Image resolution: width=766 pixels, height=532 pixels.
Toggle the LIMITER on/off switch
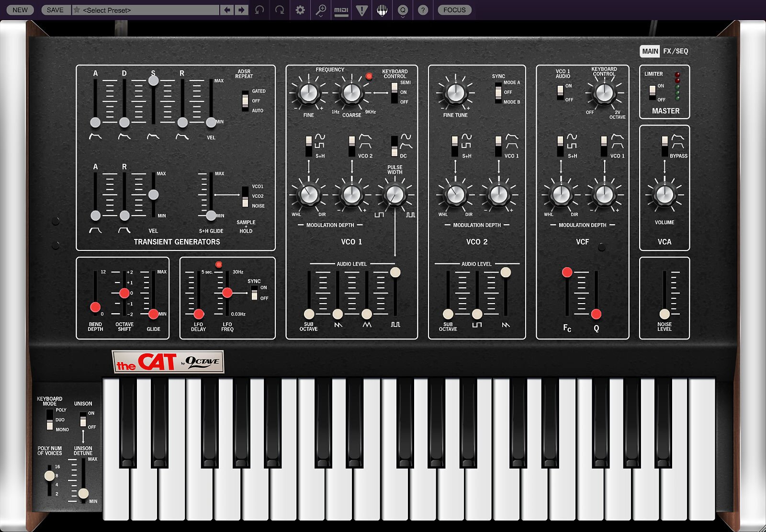pos(652,92)
